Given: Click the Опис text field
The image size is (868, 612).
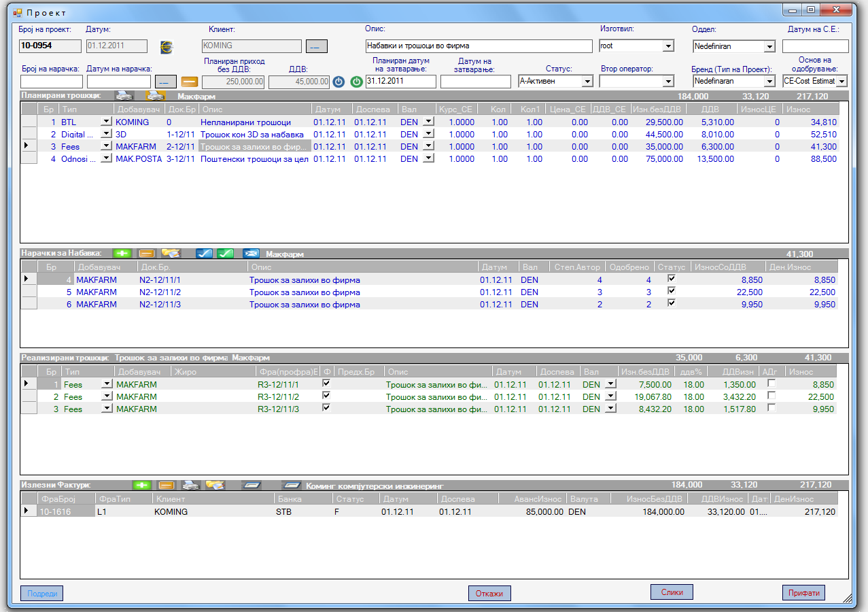Looking at the screenshot, I should click(479, 46).
